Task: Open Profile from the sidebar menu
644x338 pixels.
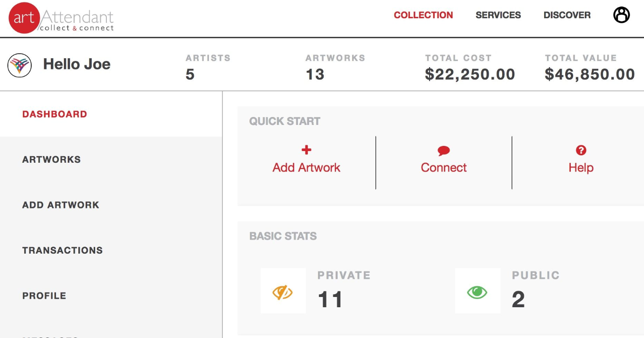Action: (44, 296)
